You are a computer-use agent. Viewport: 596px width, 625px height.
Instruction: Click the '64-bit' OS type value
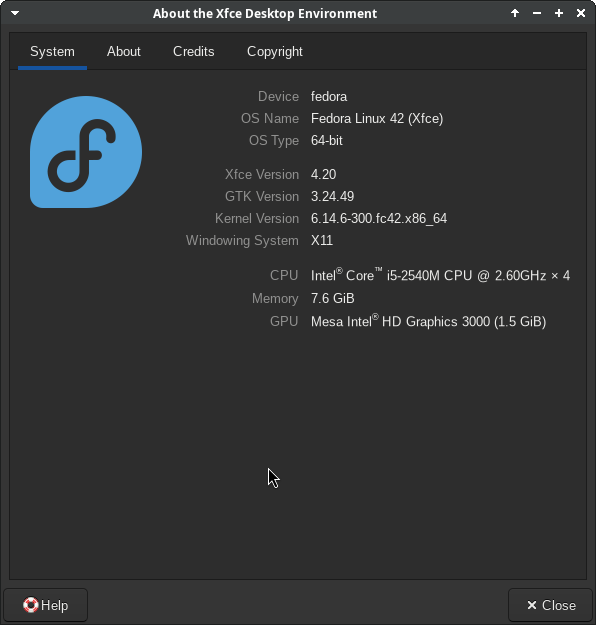coord(327,140)
